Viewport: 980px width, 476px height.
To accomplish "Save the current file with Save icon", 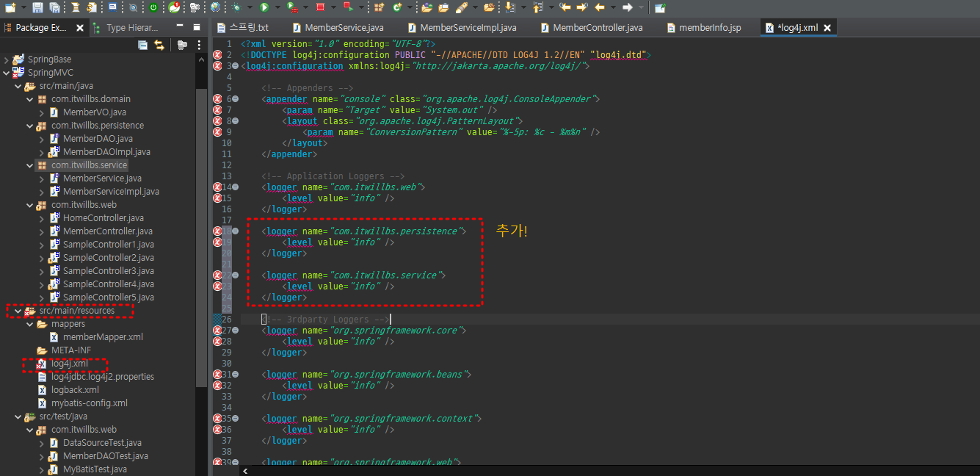I will click(37, 7).
